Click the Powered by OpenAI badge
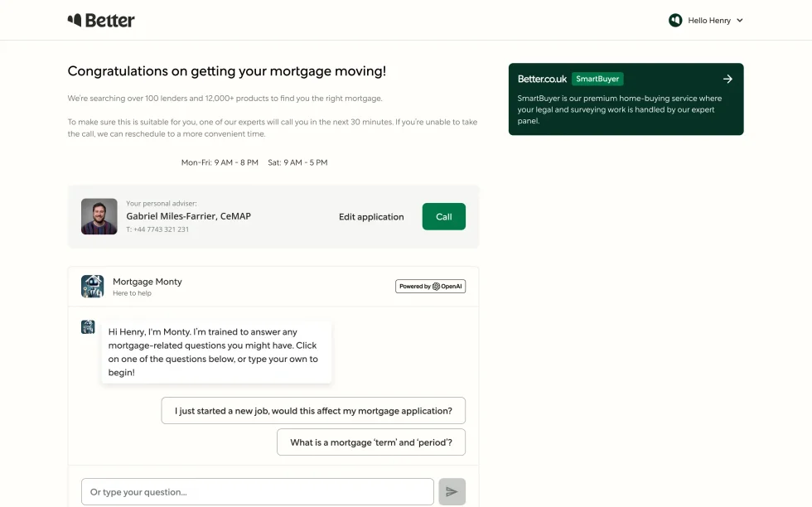Image resolution: width=812 pixels, height=507 pixels. tap(430, 287)
